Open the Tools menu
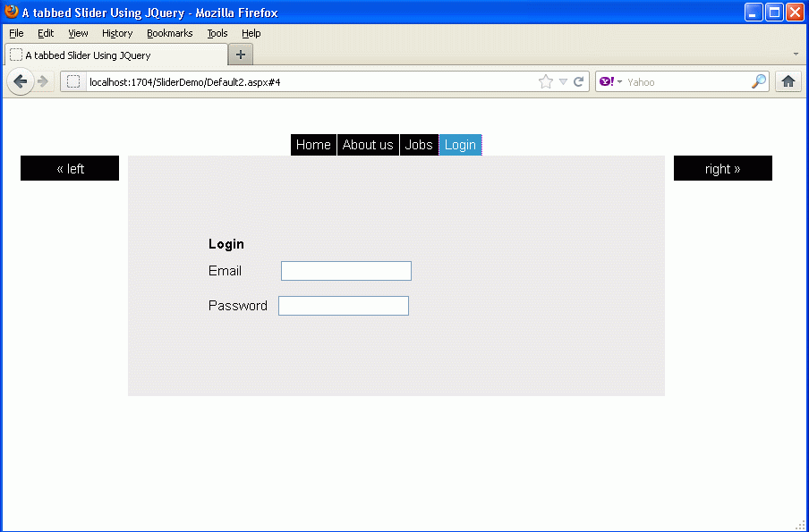 [x=217, y=33]
